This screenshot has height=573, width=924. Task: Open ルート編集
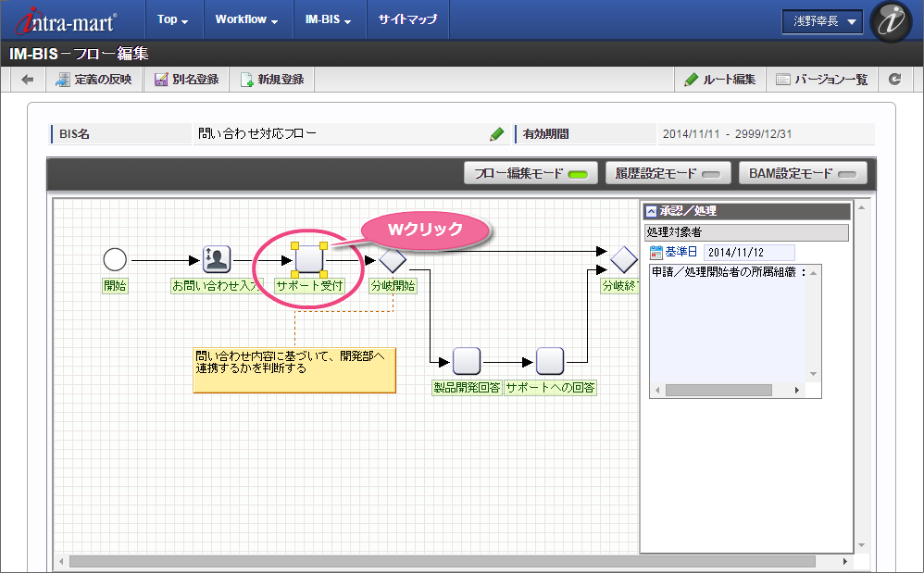pos(720,80)
